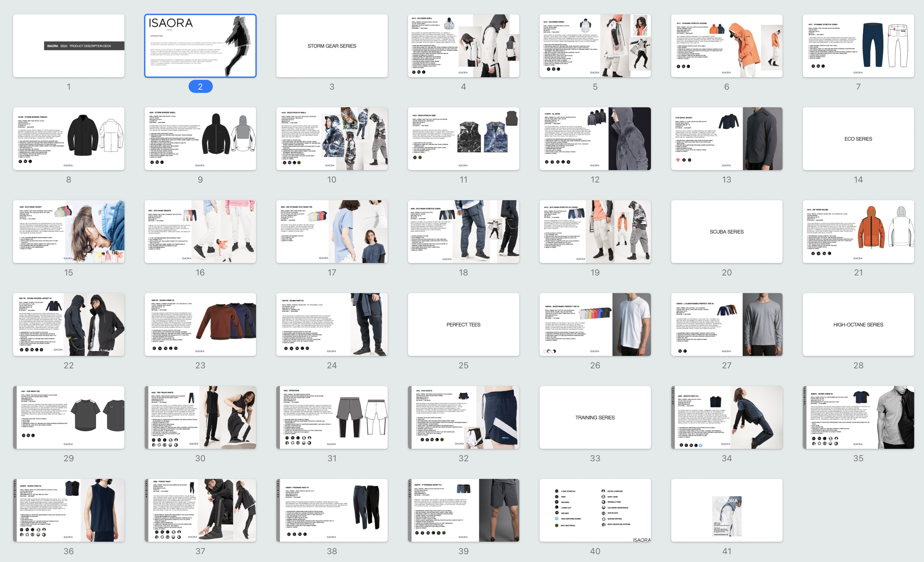
Task: Select slide 40 icon legend page
Action: point(595,510)
